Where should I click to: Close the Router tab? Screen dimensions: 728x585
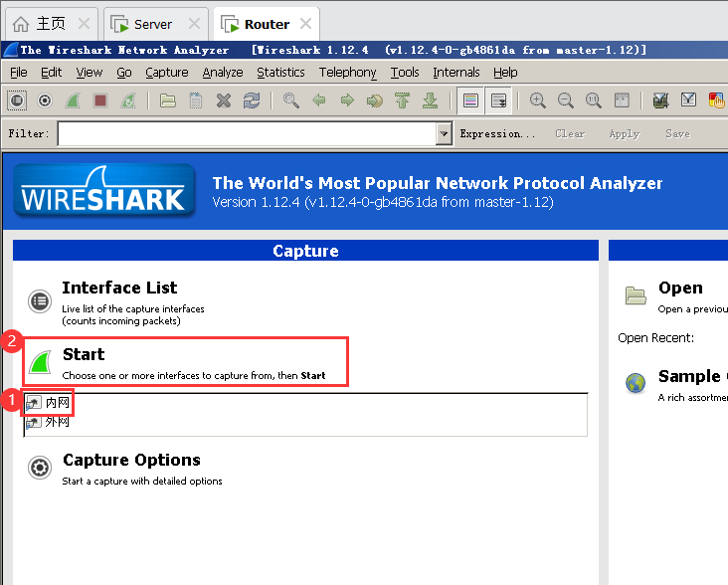[305, 24]
